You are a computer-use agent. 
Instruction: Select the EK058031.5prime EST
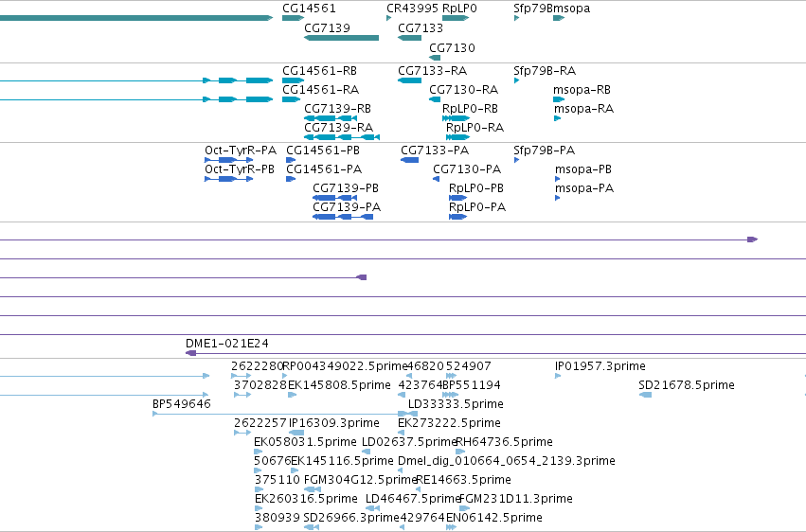(x=305, y=442)
